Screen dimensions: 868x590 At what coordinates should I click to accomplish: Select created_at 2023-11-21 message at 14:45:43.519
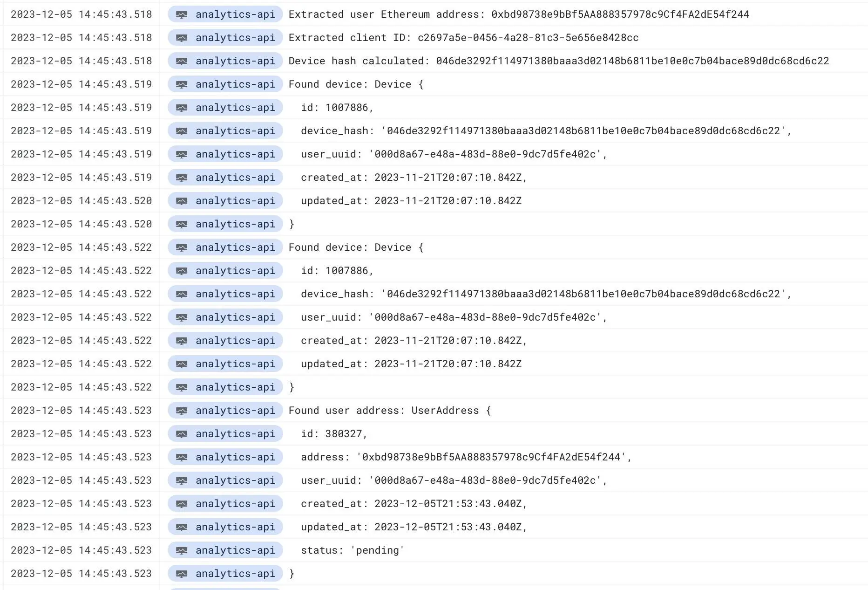click(414, 178)
